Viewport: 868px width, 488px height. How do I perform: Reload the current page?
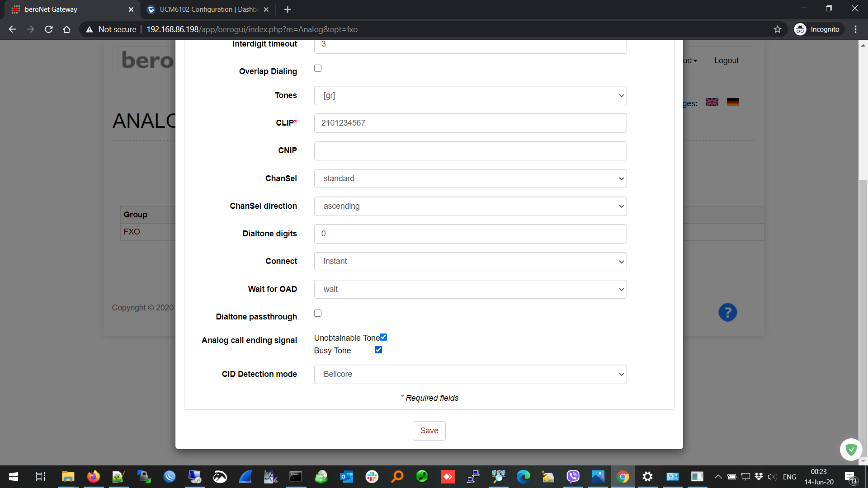[49, 29]
